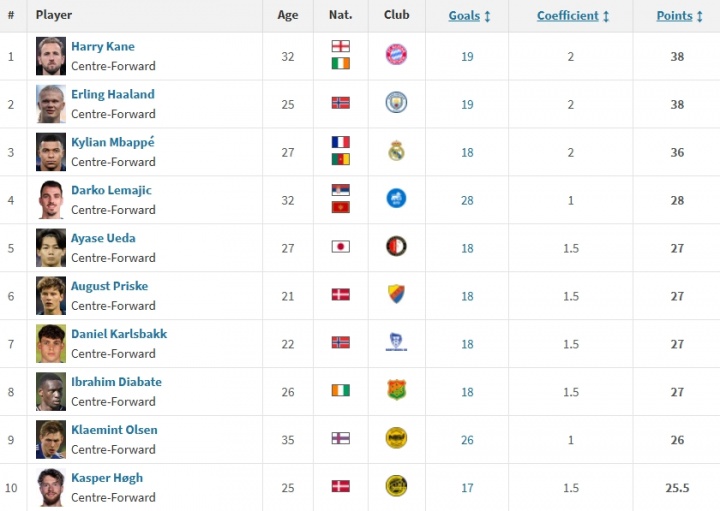Click Daniel Karlsbakk's player photo
This screenshot has height=511, width=720.
[x=51, y=343]
